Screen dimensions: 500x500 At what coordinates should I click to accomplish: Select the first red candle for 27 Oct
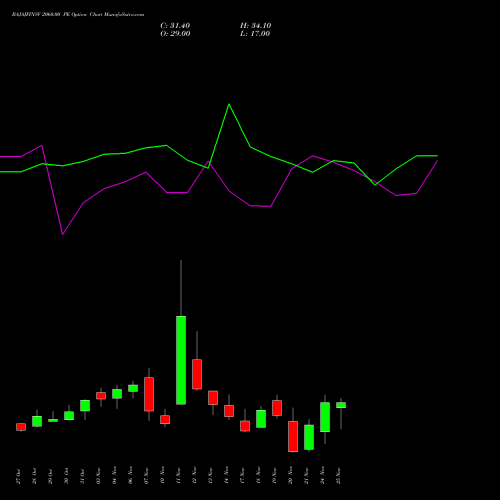21,427
